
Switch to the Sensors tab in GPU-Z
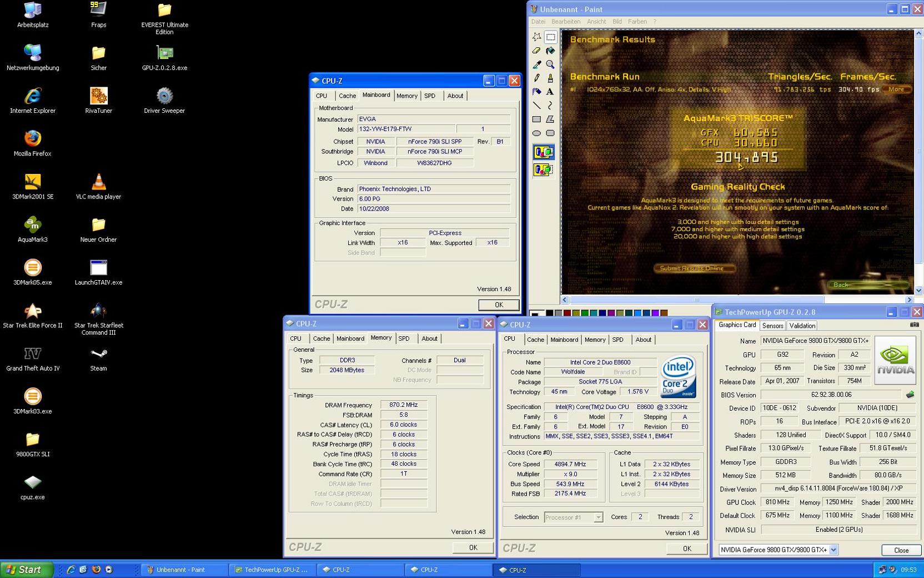click(x=772, y=326)
